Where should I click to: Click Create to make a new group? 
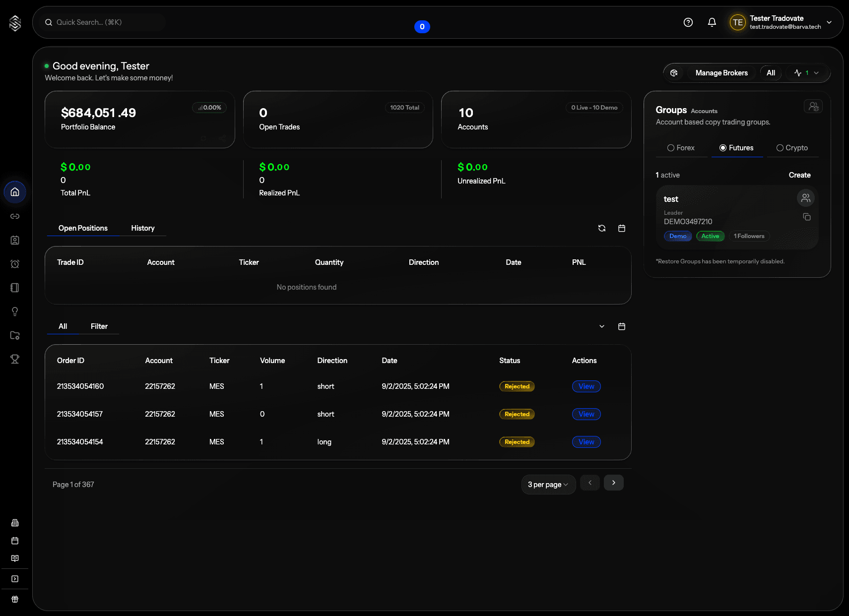(800, 175)
